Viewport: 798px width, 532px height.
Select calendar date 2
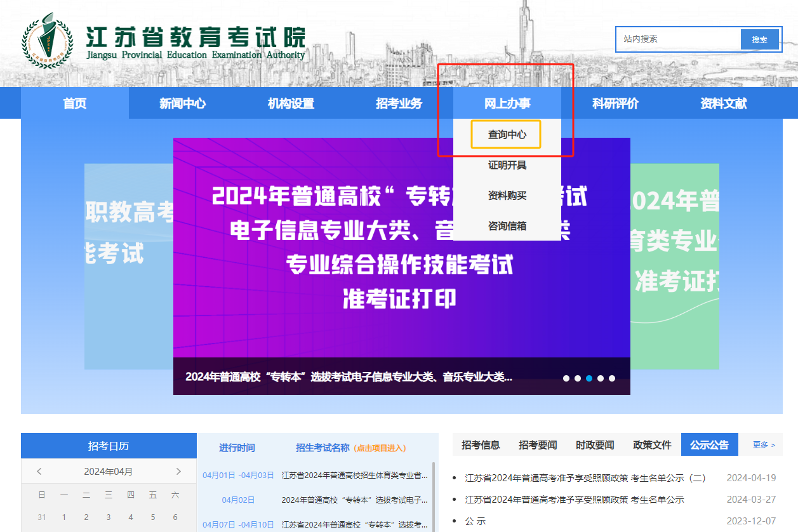point(86,517)
